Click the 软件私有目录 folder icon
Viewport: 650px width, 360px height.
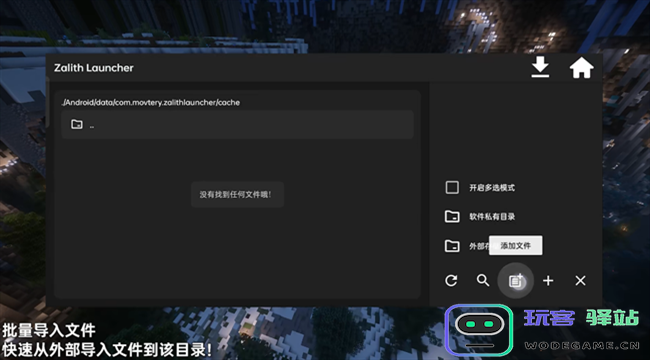[x=452, y=216]
